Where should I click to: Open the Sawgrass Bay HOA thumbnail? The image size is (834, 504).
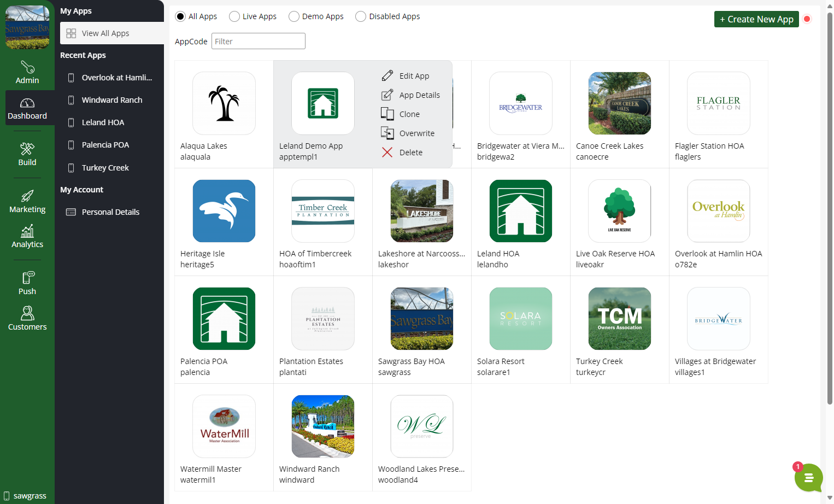(x=422, y=319)
